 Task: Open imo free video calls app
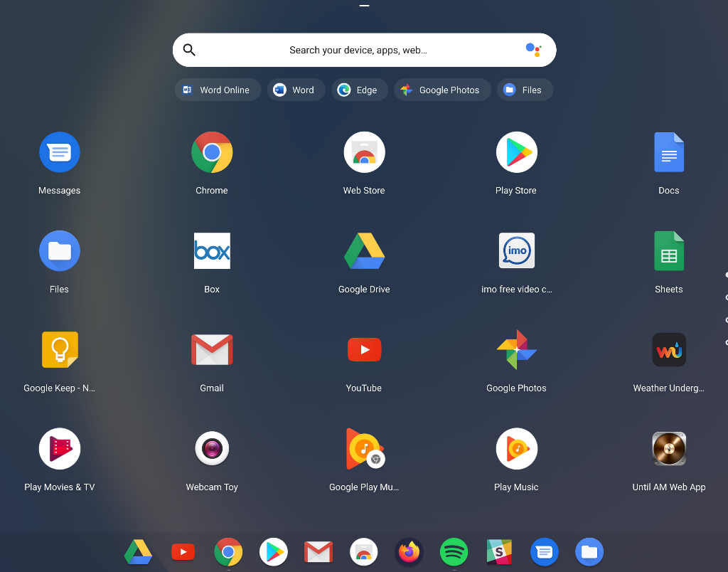tap(516, 251)
